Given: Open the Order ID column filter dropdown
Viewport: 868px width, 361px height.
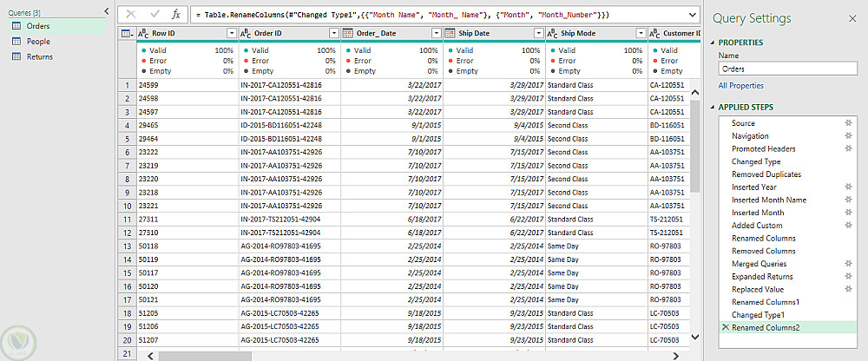Looking at the screenshot, I should coord(334,33).
